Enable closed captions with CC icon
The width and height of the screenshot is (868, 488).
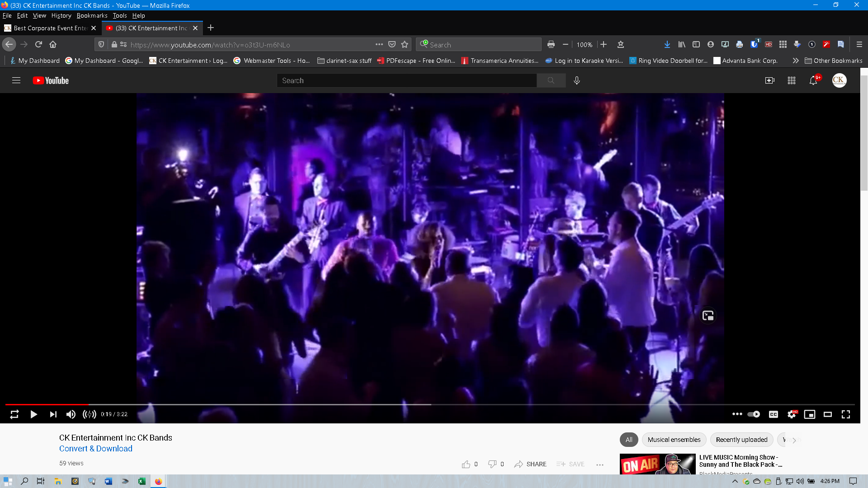(x=773, y=414)
